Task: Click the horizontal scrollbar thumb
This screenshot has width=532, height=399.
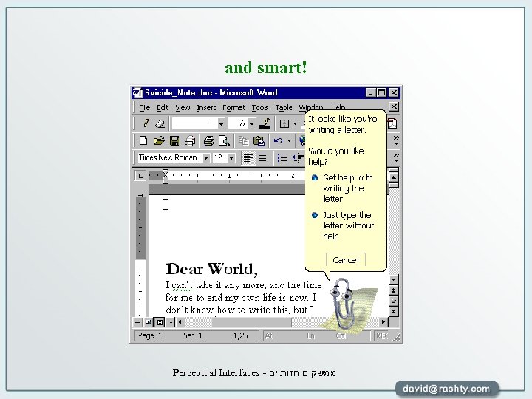Action: (x=251, y=322)
